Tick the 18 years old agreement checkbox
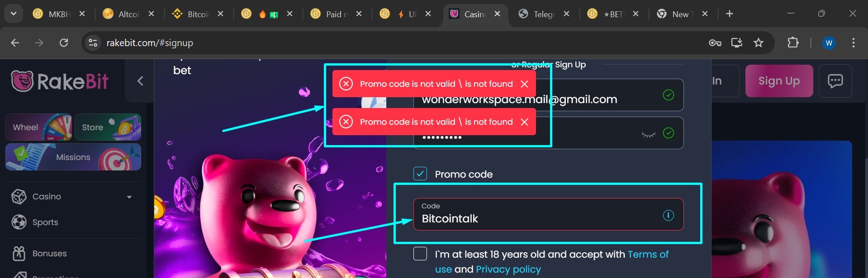 pyautogui.click(x=420, y=254)
